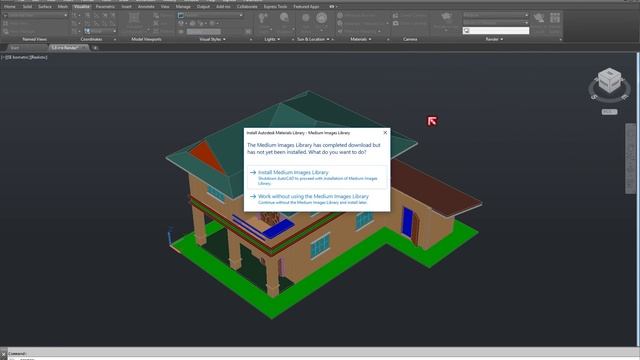Viewport: 640px width, 360px height.
Task: Go to the View ribbon tab
Action: (x=165, y=7)
